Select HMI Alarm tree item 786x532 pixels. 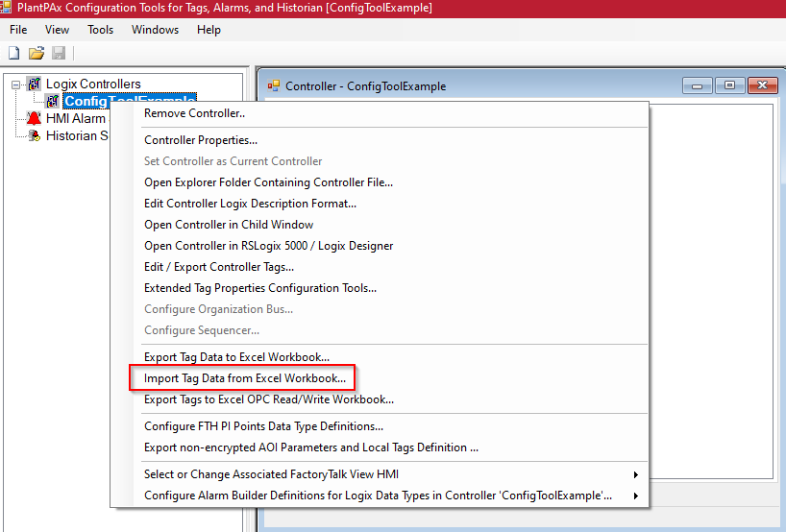click(76, 118)
